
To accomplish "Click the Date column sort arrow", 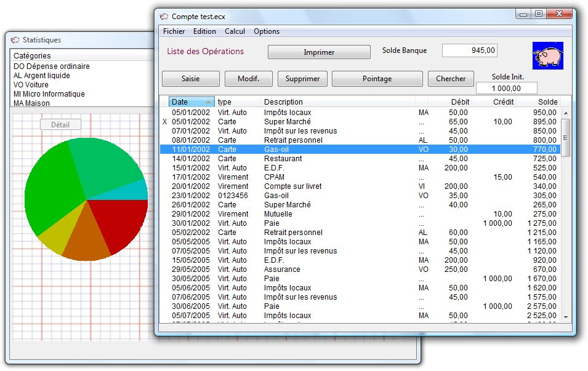I will (208, 102).
